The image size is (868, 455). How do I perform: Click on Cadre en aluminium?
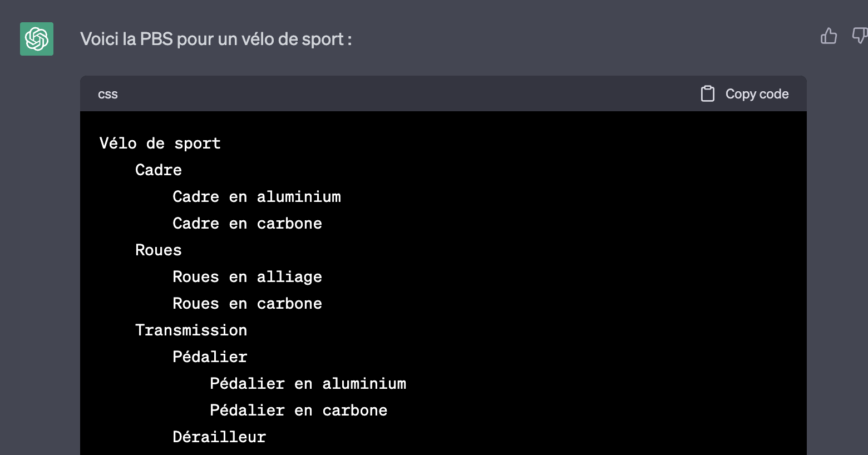pos(257,196)
